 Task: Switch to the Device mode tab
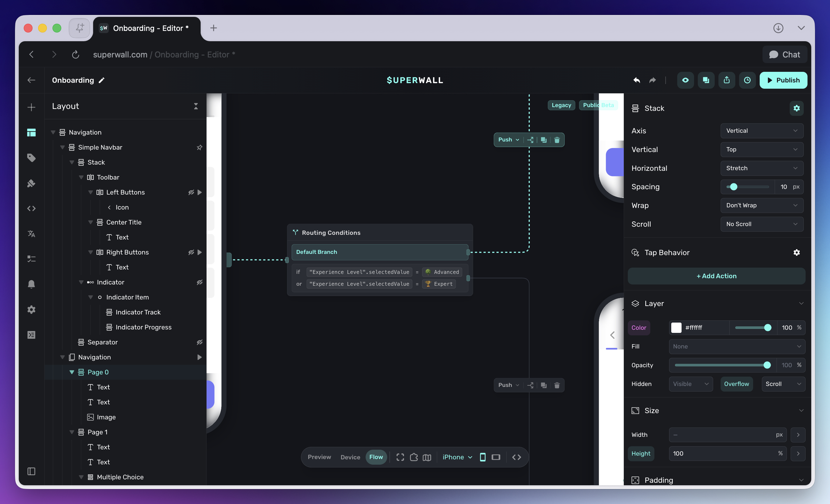(x=350, y=457)
